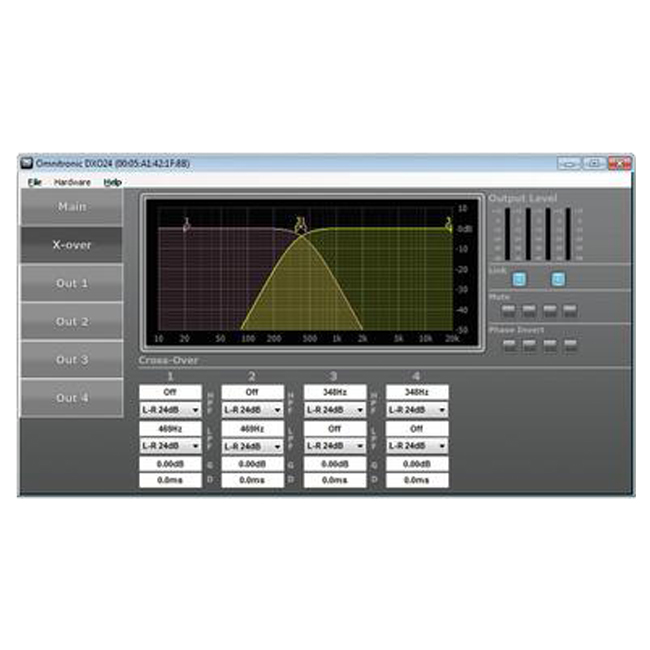Open the Hardware menu
Screen dimensions: 650x650
pos(72,182)
